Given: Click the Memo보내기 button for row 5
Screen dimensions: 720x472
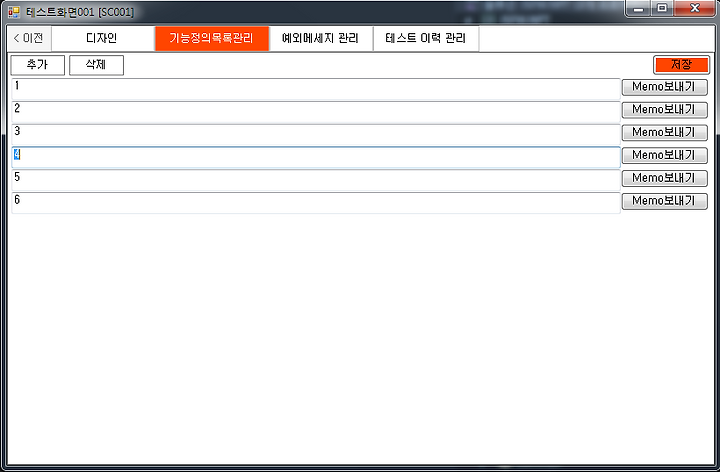Looking at the screenshot, I should [x=664, y=178].
